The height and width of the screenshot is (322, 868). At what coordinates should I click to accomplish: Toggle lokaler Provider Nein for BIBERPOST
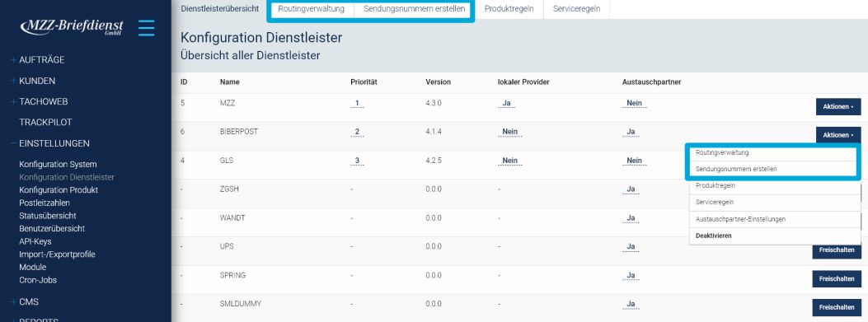coord(509,133)
